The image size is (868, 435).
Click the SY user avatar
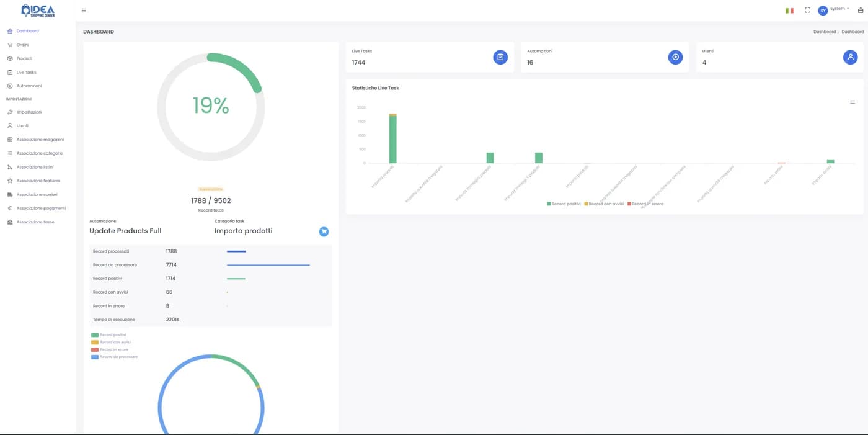coord(823,11)
